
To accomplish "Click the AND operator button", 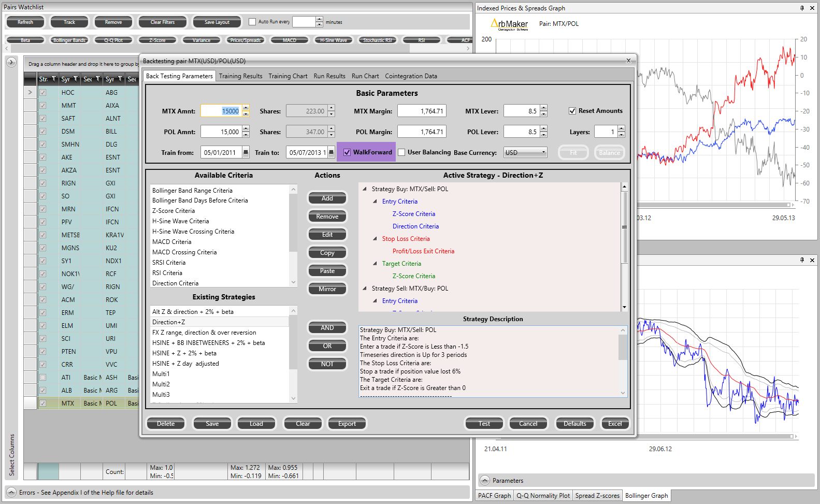I will pyautogui.click(x=327, y=328).
